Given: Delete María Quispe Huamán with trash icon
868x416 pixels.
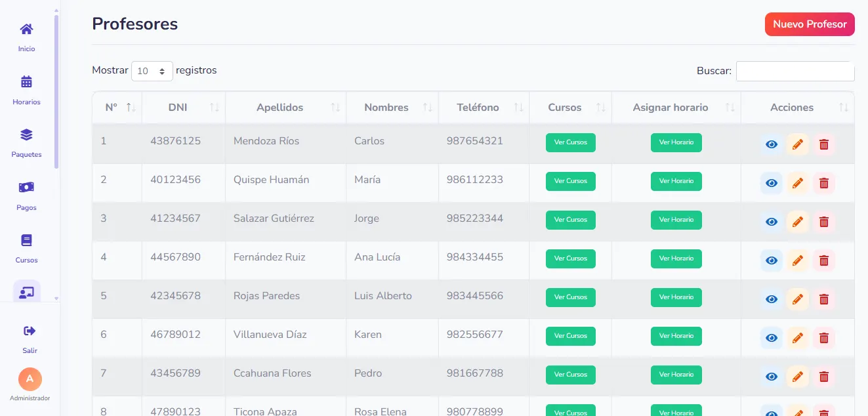Looking at the screenshot, I should point(824,183).
